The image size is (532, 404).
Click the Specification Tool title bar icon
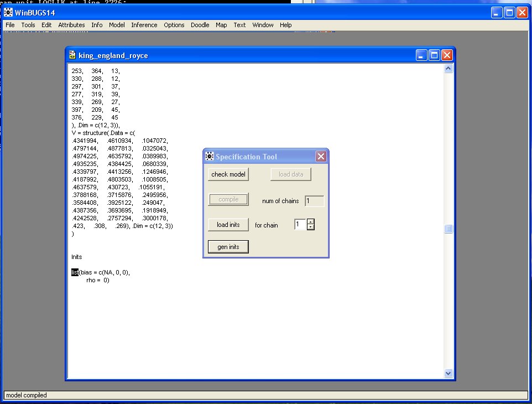click(210, 157)
